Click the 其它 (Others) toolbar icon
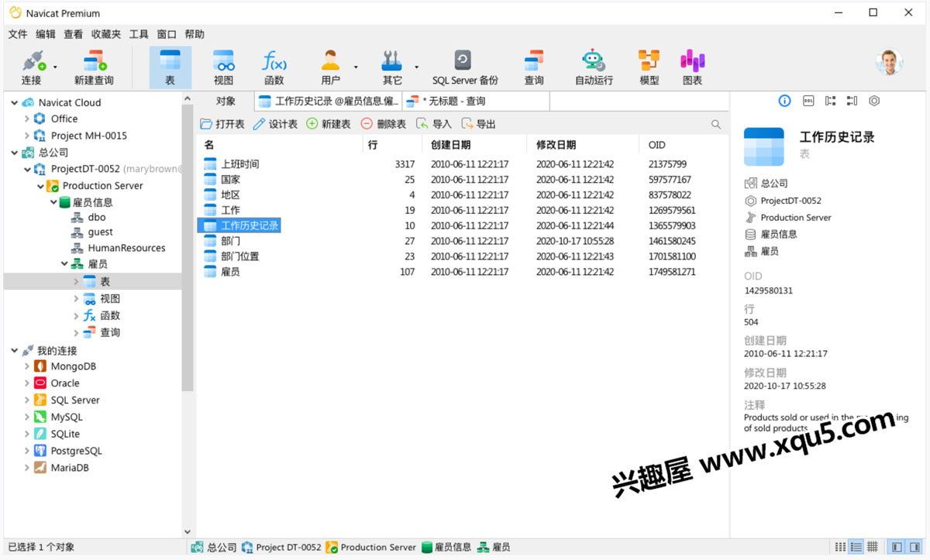The width and height of the screenshot is (930, 560). click(x=392, y=67)
